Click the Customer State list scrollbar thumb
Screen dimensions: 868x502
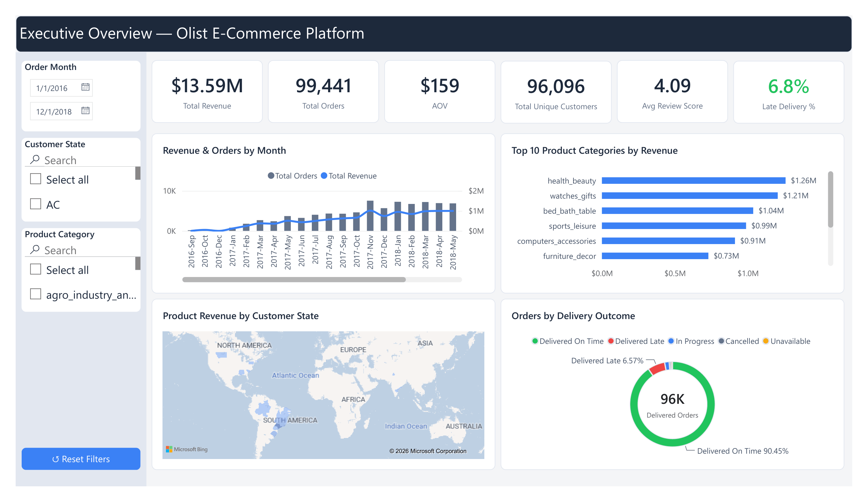click(138, 173)
